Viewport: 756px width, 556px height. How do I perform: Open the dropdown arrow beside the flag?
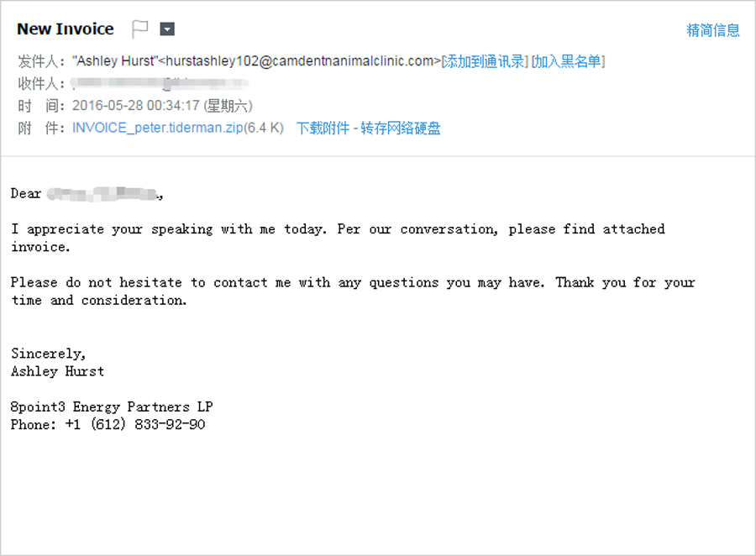point(167,29)
